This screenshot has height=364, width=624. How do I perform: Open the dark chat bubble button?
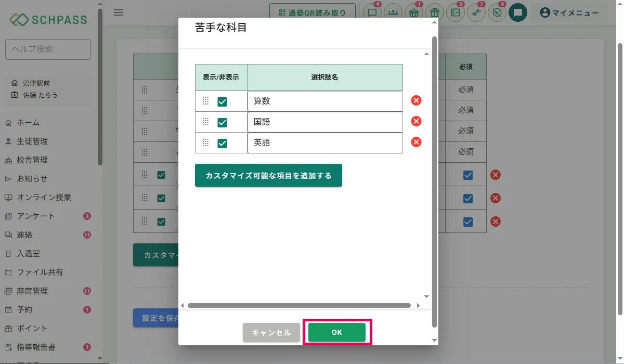point(518,12)
